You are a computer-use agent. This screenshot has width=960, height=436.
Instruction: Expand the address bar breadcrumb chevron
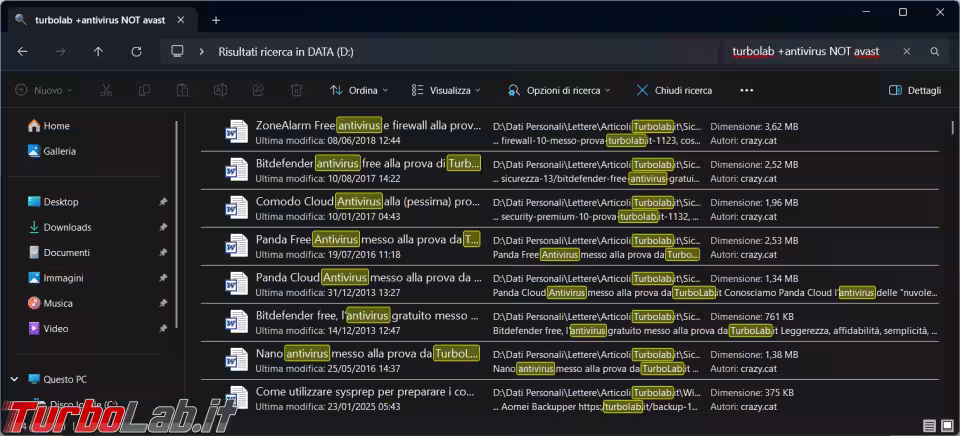tap(201, 52)
